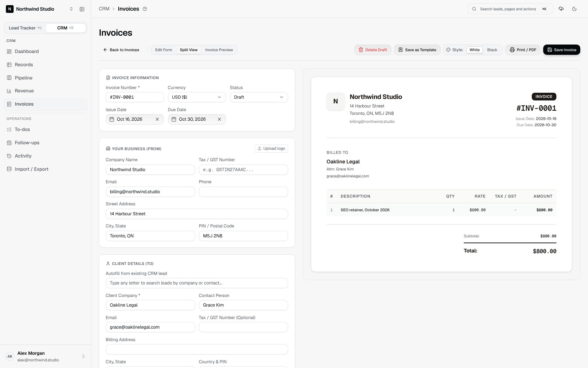The width and height of the screenshot is (588, 368).
Task: Expand Northwind Studio workspace switcher
Action: point(40,9)
